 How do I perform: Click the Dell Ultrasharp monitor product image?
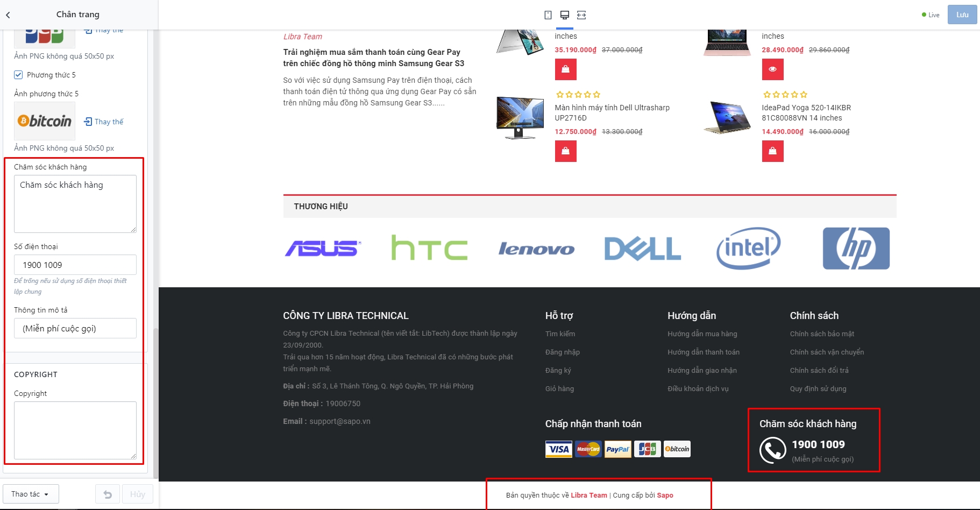(520, 118)
